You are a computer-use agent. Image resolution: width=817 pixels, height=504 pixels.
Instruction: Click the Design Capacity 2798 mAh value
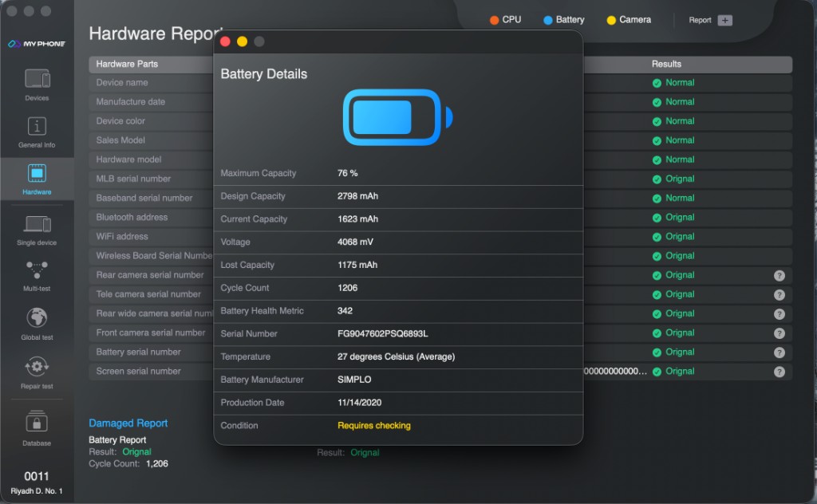pyautogui.click(x=357, y=196)
